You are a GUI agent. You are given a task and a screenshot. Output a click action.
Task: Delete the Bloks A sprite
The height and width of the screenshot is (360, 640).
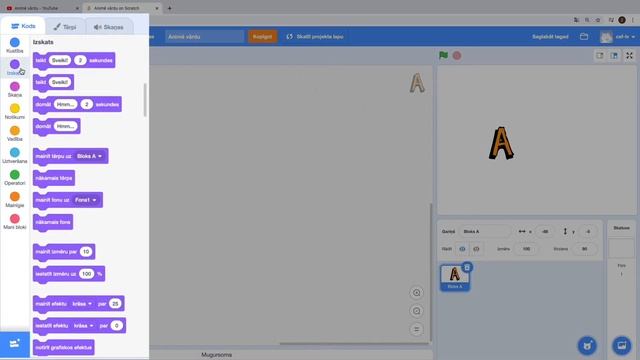(x=467, y=268)
